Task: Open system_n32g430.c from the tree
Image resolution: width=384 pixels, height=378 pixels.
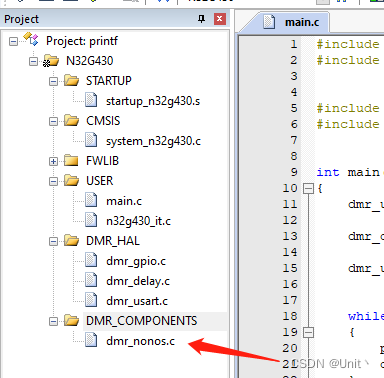Action: (x=153, y=141)
